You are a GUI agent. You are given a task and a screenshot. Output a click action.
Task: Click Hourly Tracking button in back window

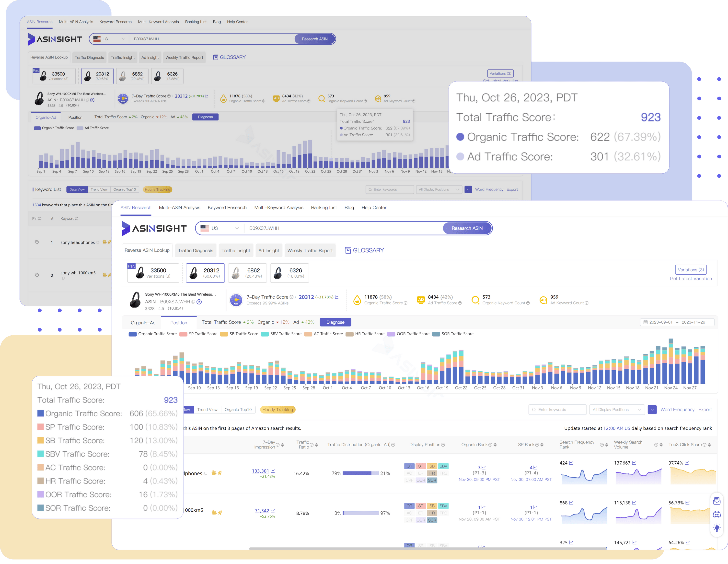click(157, 189)
